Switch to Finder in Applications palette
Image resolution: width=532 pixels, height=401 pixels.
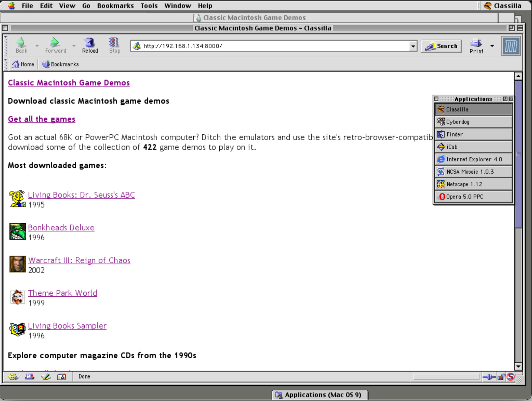pyautogui.click(x=473, y=134)
